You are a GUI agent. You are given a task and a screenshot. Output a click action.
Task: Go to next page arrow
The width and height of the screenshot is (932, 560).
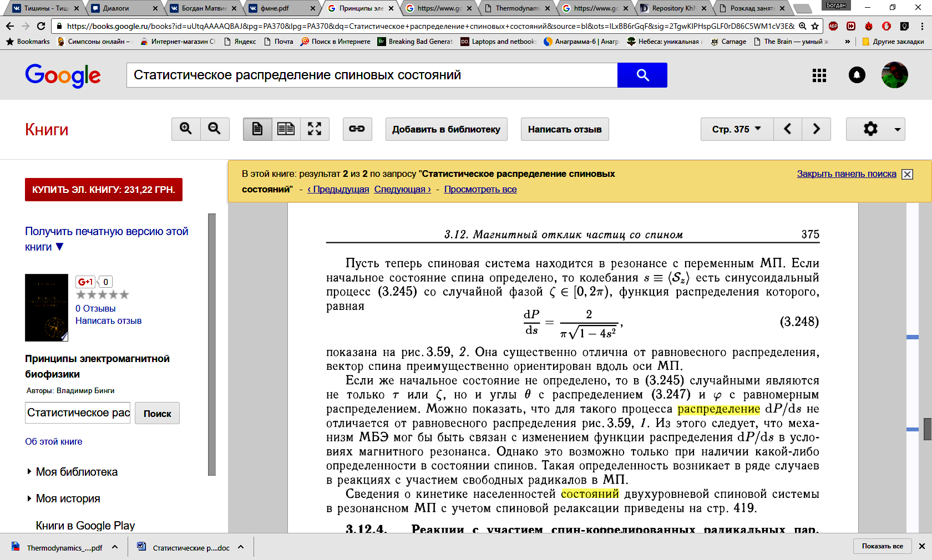pos(816,129)
